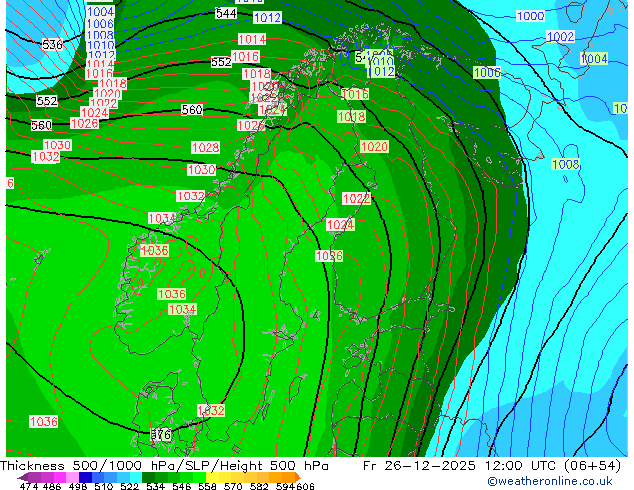The width and height of the screenshot is (634, 490).
Task: Click the legend value '546'
Action: coord(181,486)
